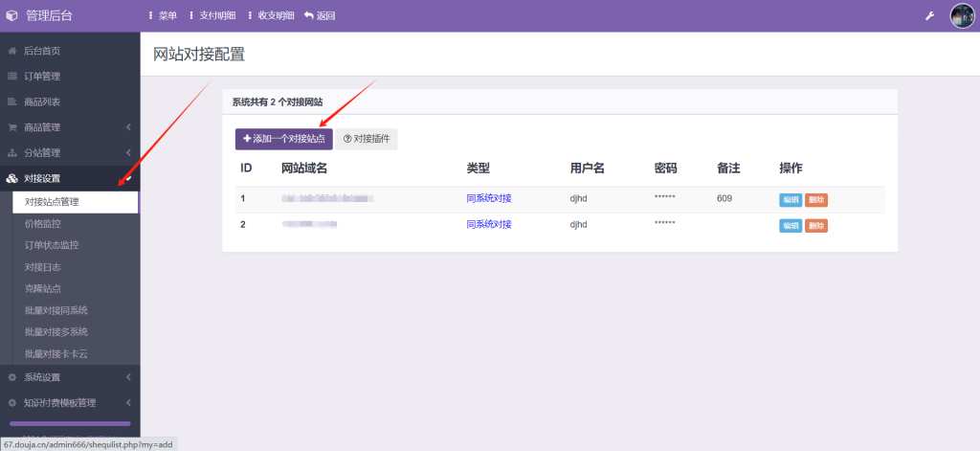Click 编辑 button for site ID 2
Viewport: 980px width, 451px height.
tap(791, 226)
